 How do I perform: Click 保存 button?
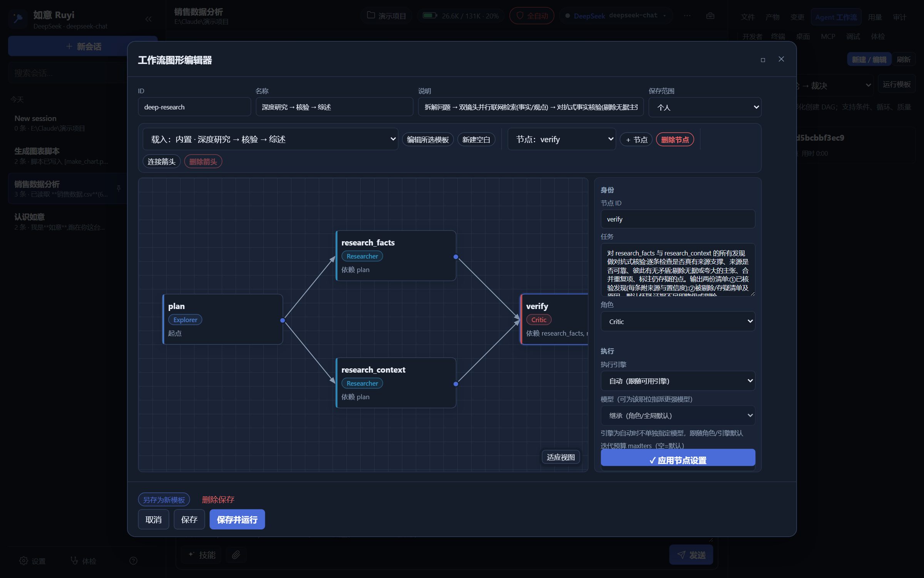189,519
